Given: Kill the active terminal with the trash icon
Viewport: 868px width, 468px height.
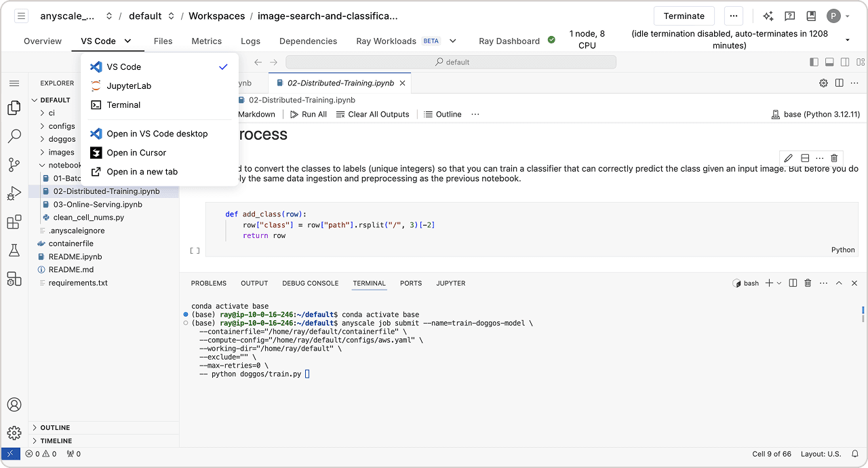Looking at the screenshot, I should [x=808, y=283].
